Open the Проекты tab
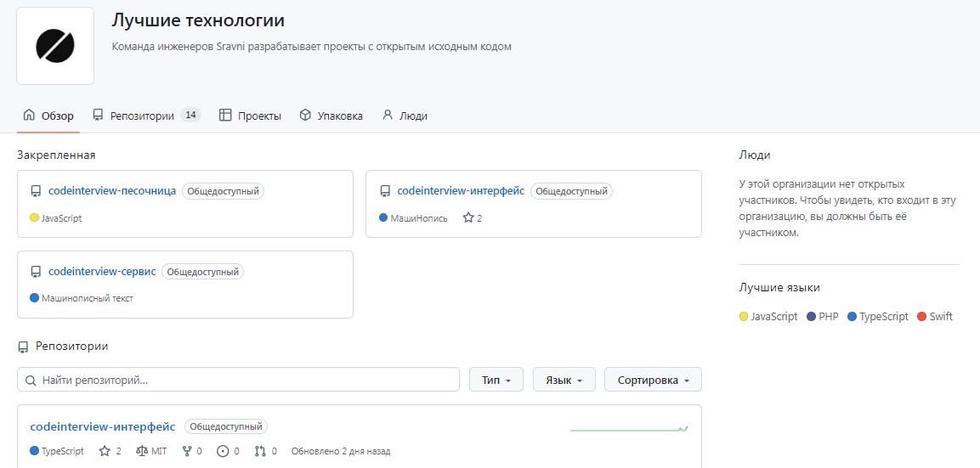Image resolution: width=980 pixels, height=468 pixels. 250,116
